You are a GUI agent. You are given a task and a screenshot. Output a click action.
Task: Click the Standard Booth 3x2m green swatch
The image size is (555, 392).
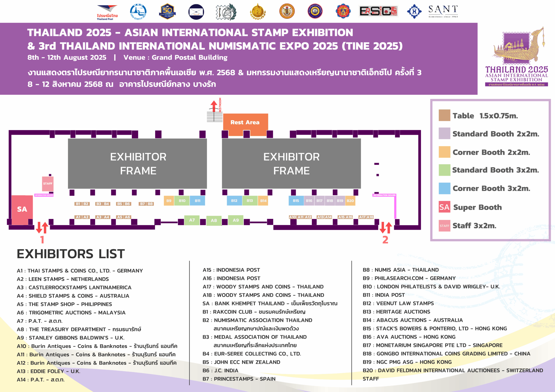pyautogui.click(x=444, y=170)
